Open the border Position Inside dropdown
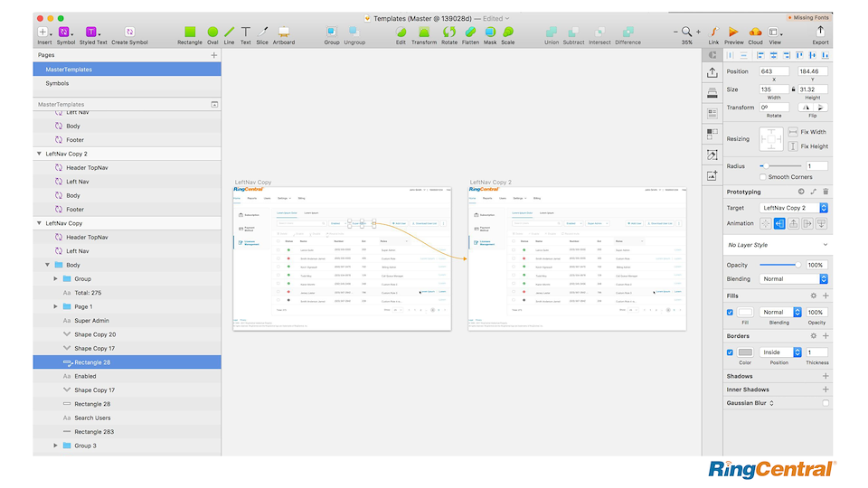This screenshot has width=868, height=488. click(779, 352)
